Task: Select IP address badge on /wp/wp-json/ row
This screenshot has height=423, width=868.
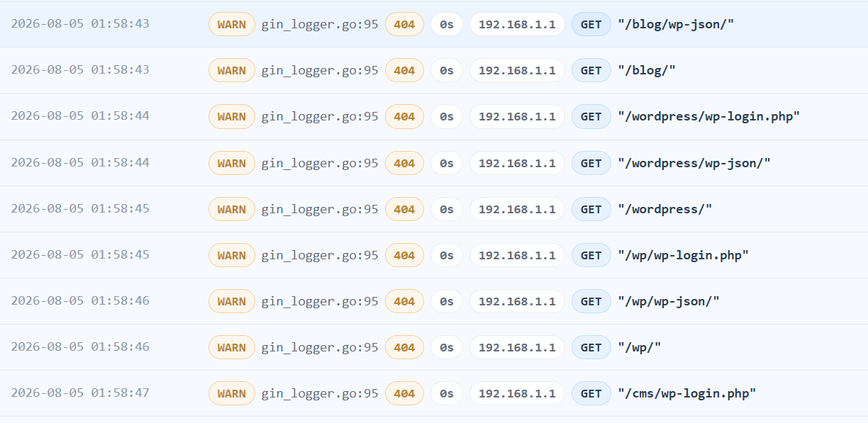Action: click(517, 301)
